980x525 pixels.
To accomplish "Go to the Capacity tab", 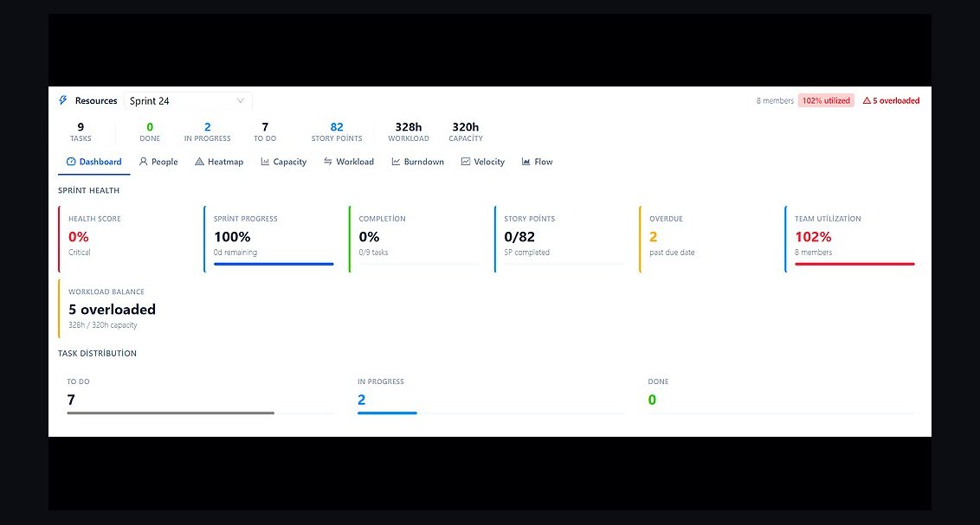I will (x=284, y=162).
